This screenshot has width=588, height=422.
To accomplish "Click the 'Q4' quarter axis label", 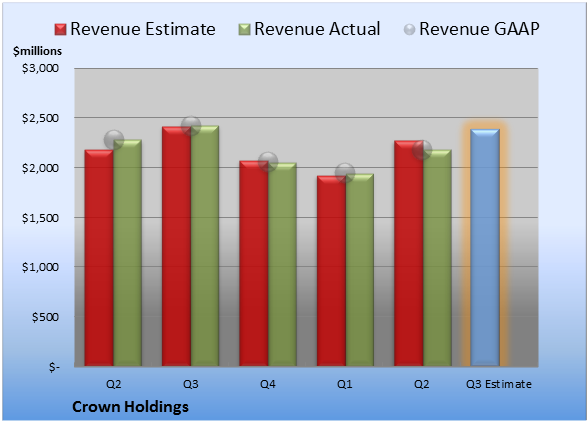I will (268, 384).
